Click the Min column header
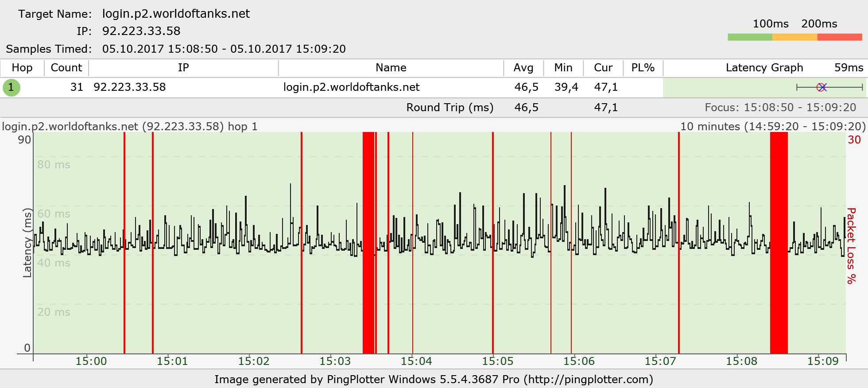This screenshot has height=388, width=868. pyautogui.click(x=563, y=68)
